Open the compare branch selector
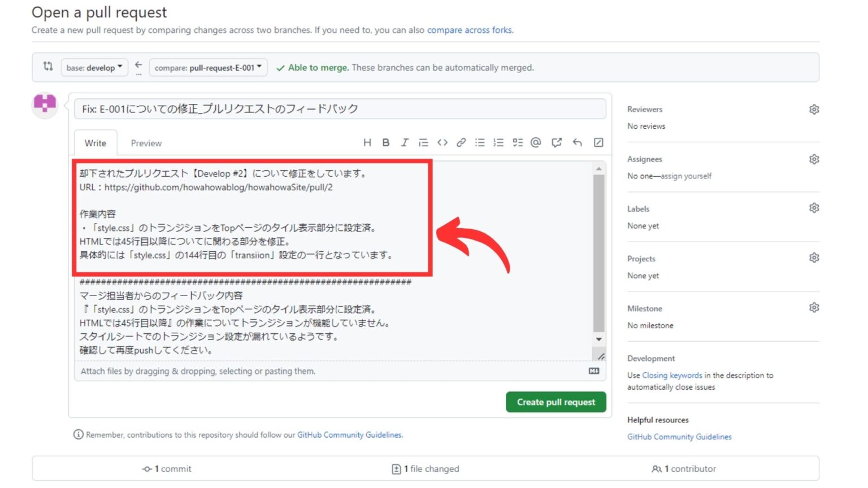This screenshot has height=488, width=868. [x=207, y=67]
